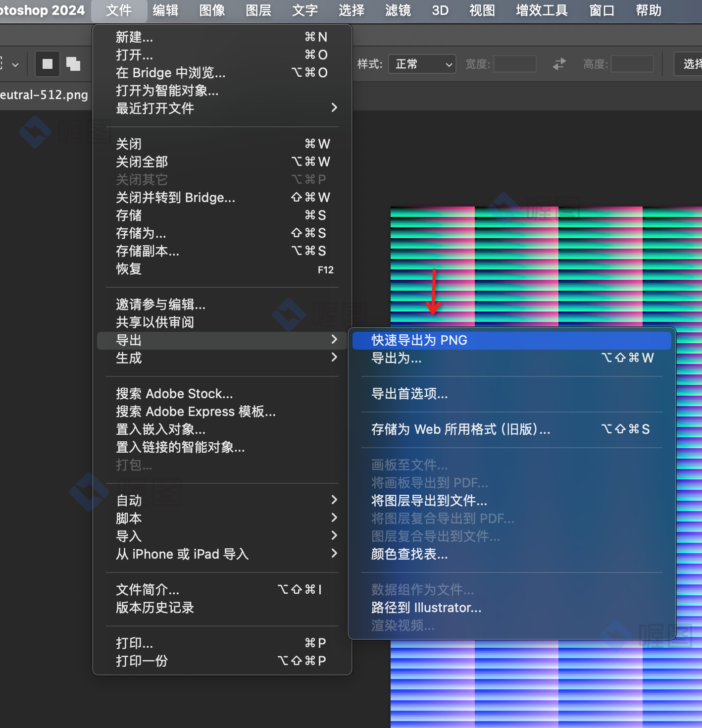The image size is (702, 728).
Task: Open the 帮助 menu
Action: click(x=649, y=10)
